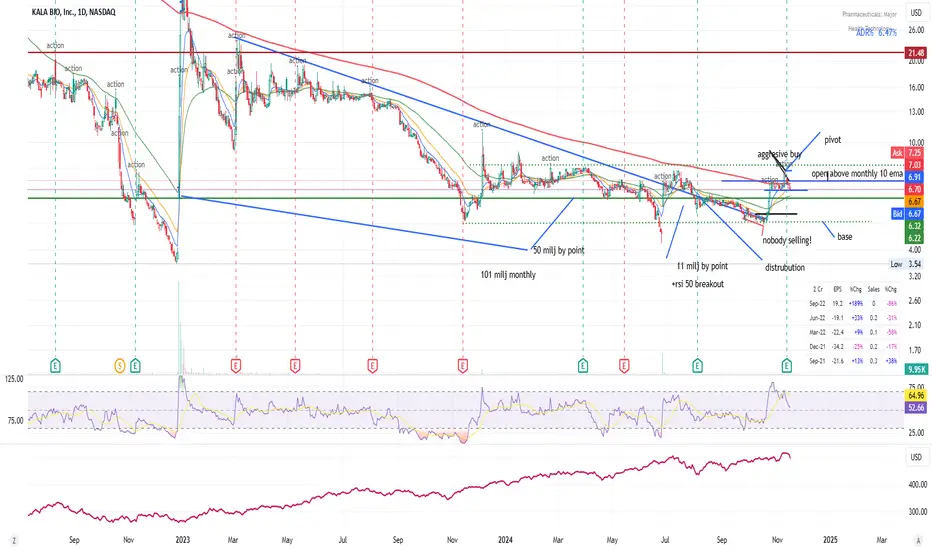Click the 400.00 scale label in lower pane

918,485
